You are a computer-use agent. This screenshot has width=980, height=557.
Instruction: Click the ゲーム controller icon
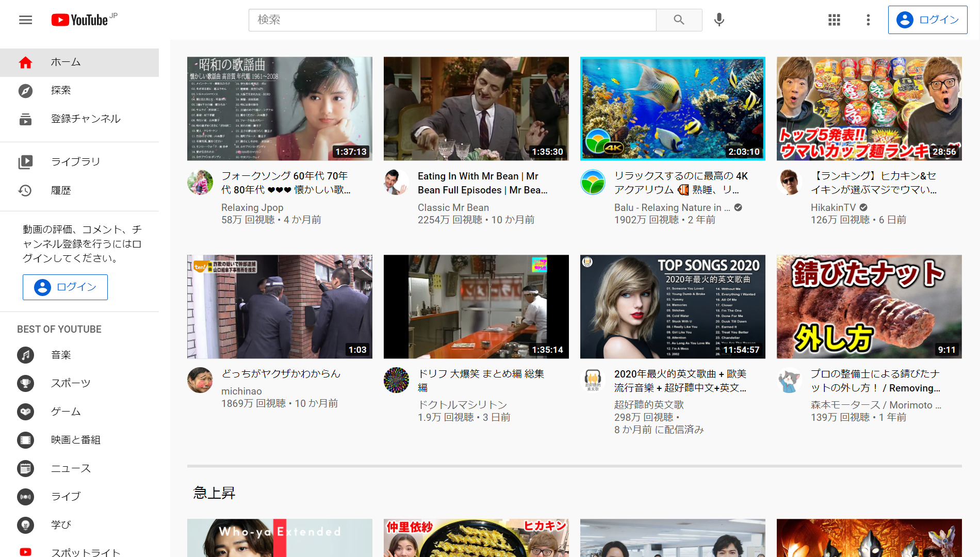click(25, 412)
